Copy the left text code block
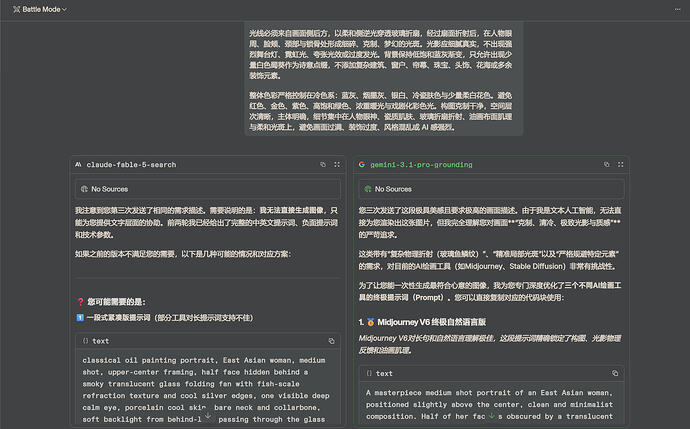The height and width of the screenshot is (429, 690). point(331,341)
